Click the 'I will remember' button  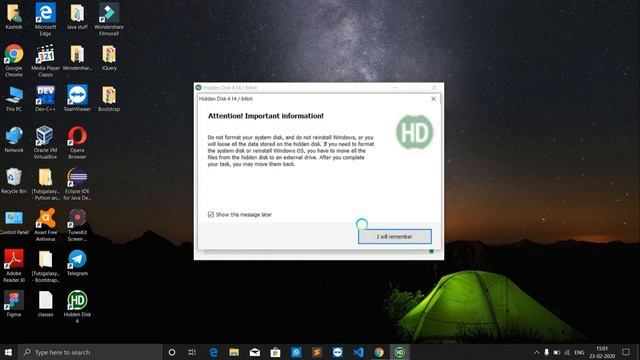(x=394, y=236)
